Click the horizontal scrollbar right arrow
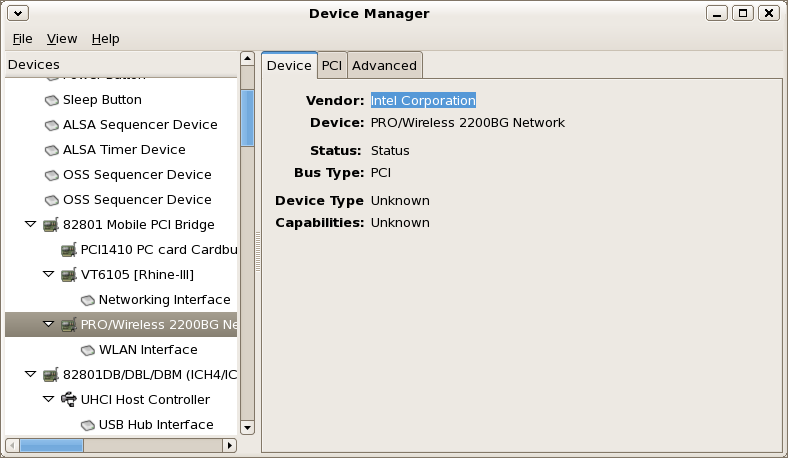788x458 pixels. (230, 445)
